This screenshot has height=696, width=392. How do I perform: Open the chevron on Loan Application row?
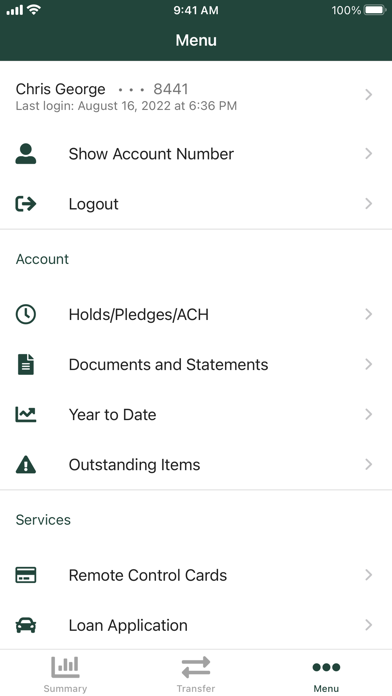click(x=368, y=625)
